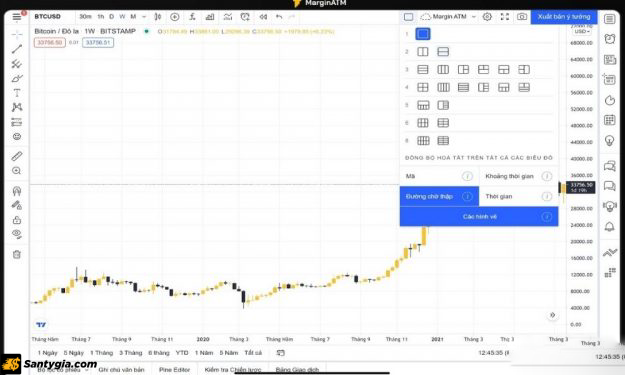The height and width of the screenshot is (375, 625).
Task: Select the trend line drawing tool
Action: click(x=17, y=49)
